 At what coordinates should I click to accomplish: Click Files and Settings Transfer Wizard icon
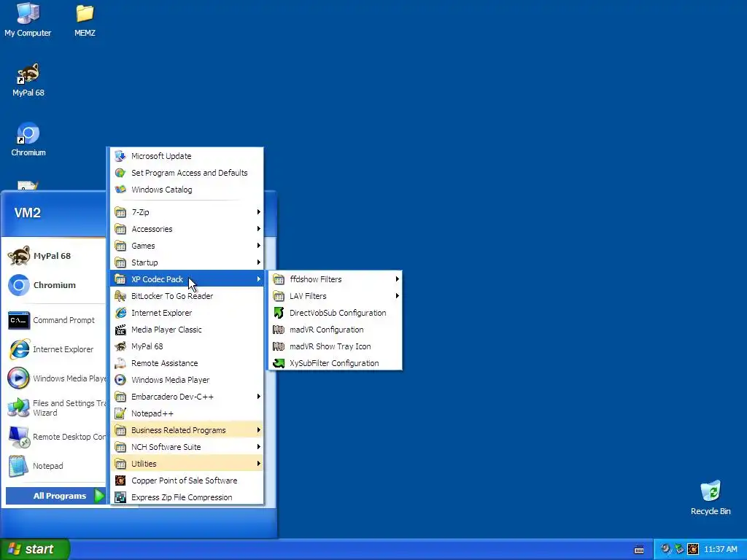[18, 408]
